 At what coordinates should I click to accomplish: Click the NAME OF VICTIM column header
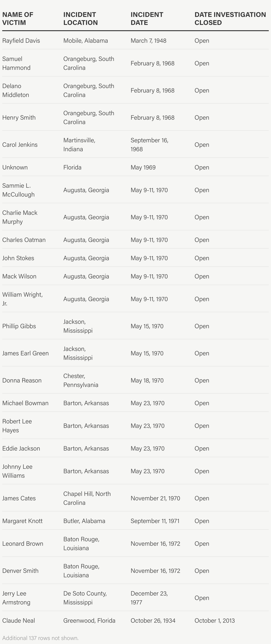18,18
